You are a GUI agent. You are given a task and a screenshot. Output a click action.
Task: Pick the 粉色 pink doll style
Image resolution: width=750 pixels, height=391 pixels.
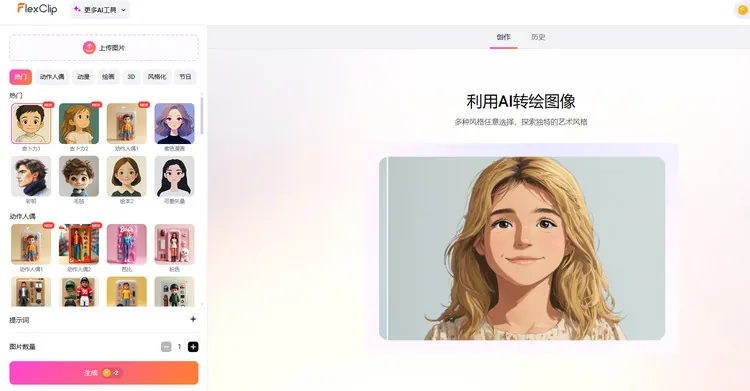pos(175,244)
